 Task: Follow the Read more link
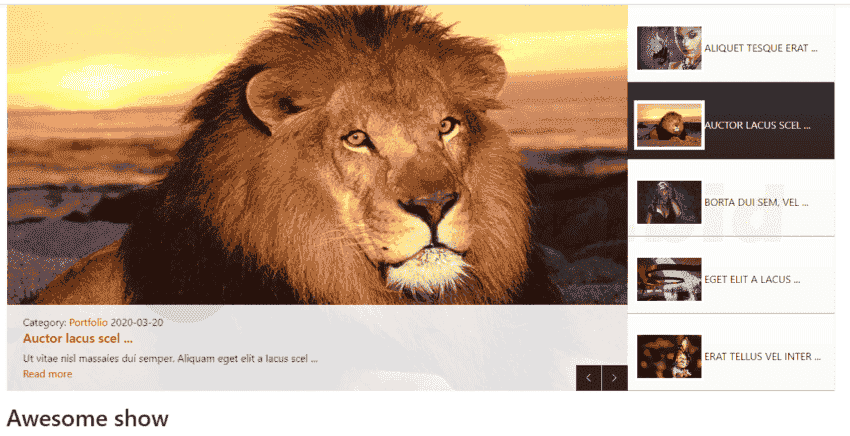[47, 374]
